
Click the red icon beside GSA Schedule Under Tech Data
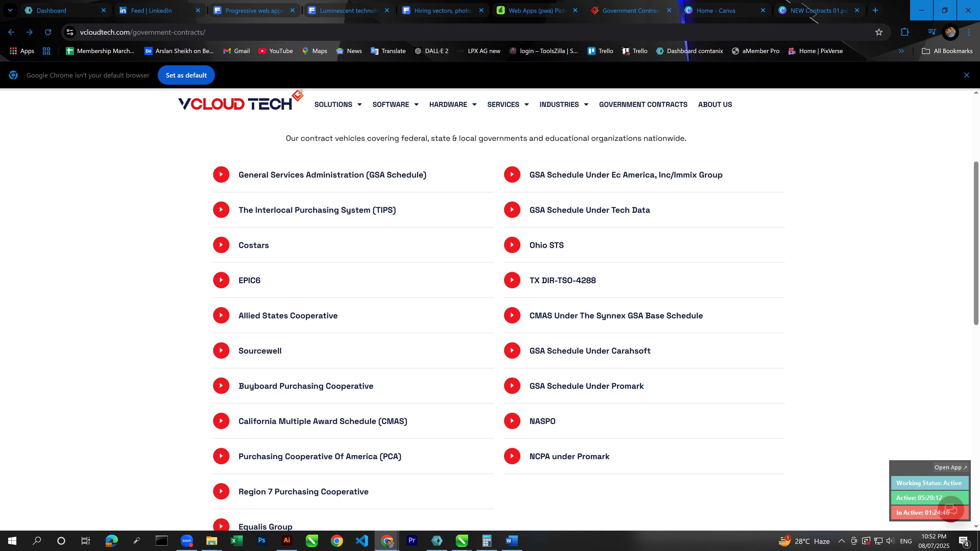tap(512, 210)
